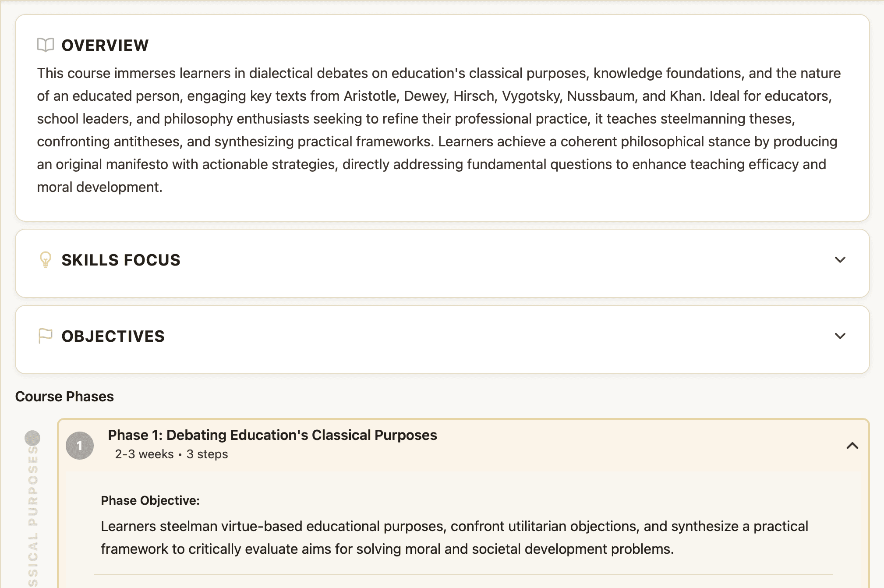Click Phase 1: Debating Education's Classical Purposes title

[x=272, y=435]
